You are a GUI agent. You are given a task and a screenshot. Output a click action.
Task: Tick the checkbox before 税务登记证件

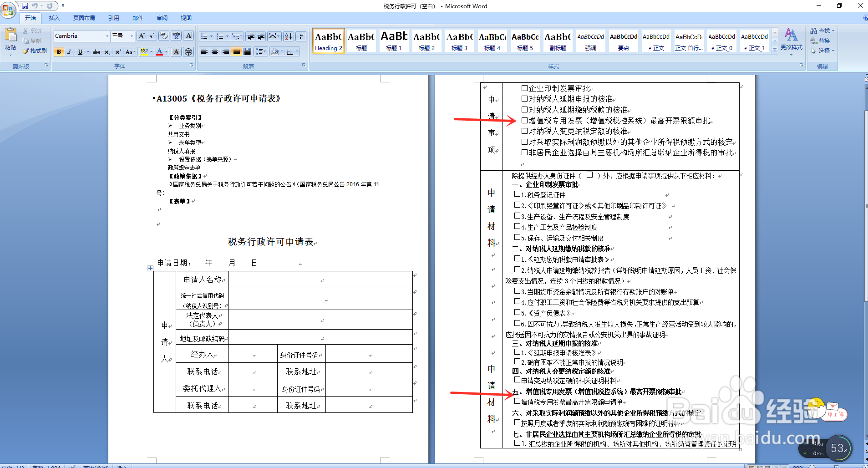pyautogui.click(x=516, y=194)
